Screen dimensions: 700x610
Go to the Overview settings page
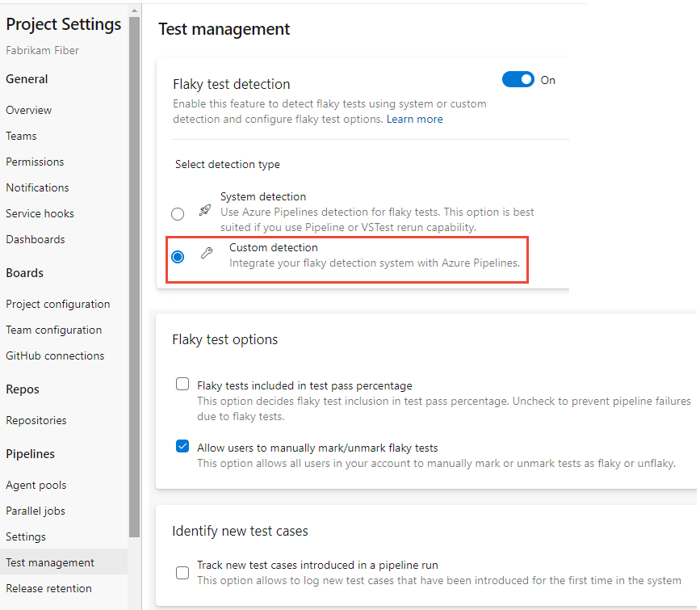click(x=28, y=110)
